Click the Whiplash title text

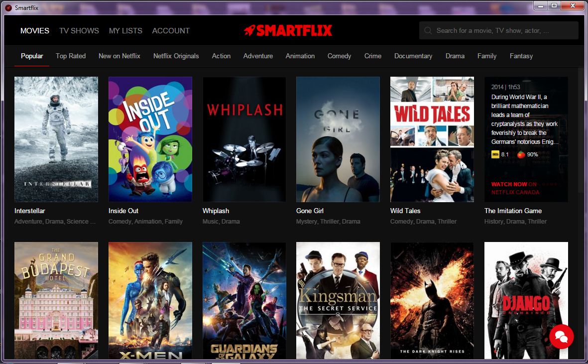216,211
